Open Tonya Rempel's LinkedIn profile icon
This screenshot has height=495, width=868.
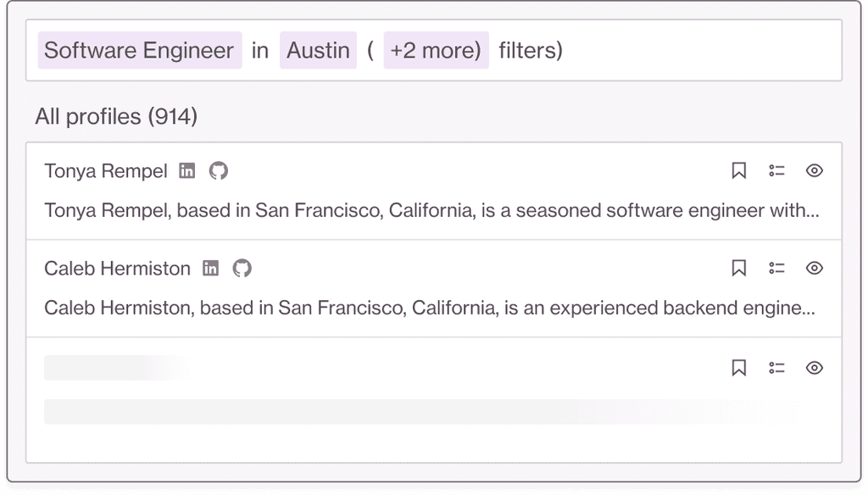pyautogui.click(x=187, y=171)
